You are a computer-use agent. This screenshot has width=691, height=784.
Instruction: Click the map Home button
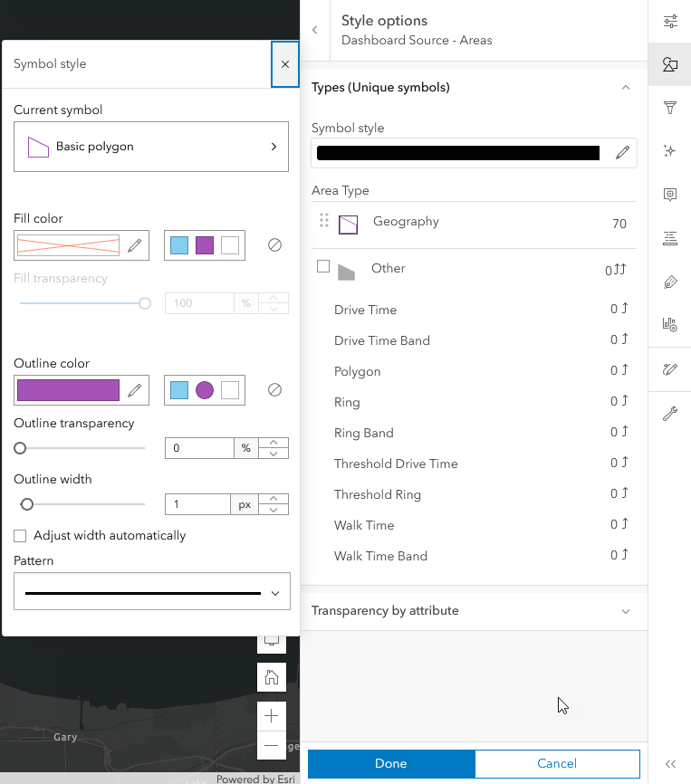click(271, 676)
